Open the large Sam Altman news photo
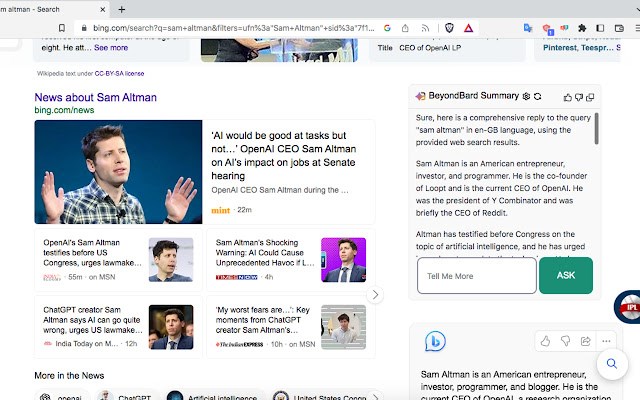 tap(118, 172)
